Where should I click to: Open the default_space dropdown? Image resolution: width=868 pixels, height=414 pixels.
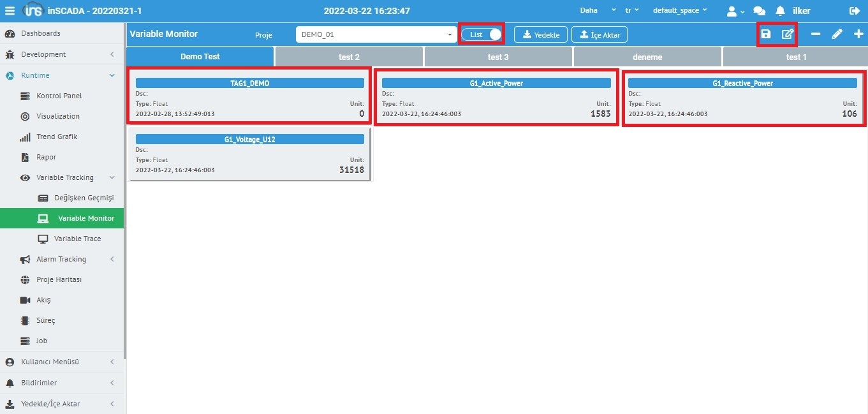click(680, 11)
